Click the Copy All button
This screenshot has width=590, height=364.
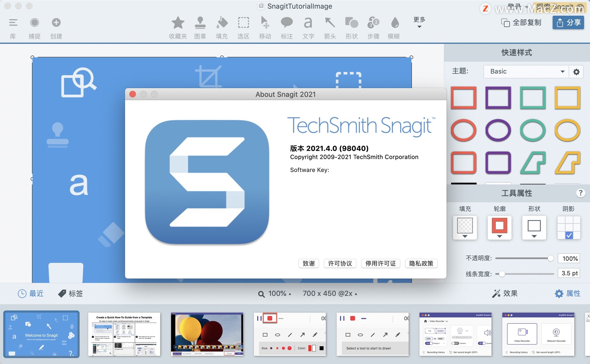pos(521,22)
